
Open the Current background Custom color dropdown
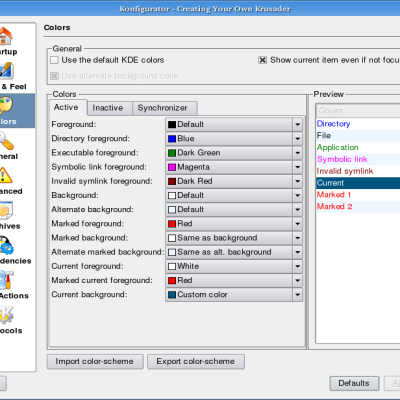point(234,295)
